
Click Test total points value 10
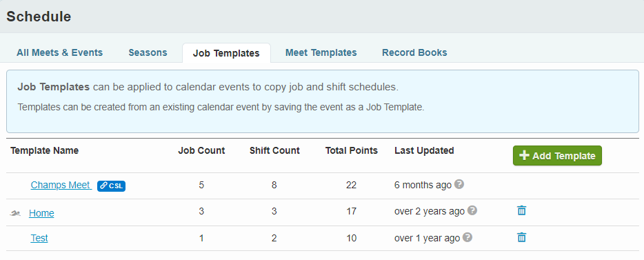coord(351,238)
